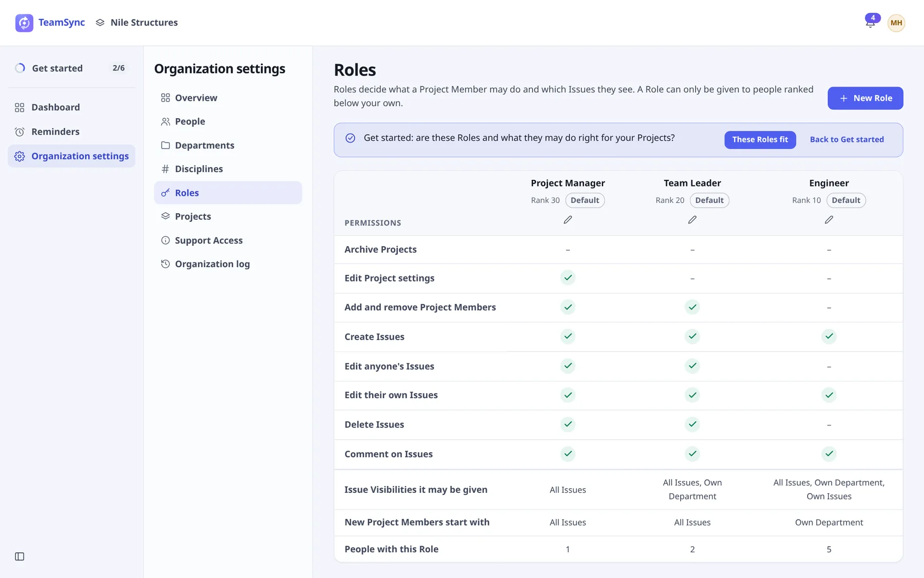Viewport: 924px width, 578px height.
Task: Click Create Issues check for Engineer
Action: (829, 337)
